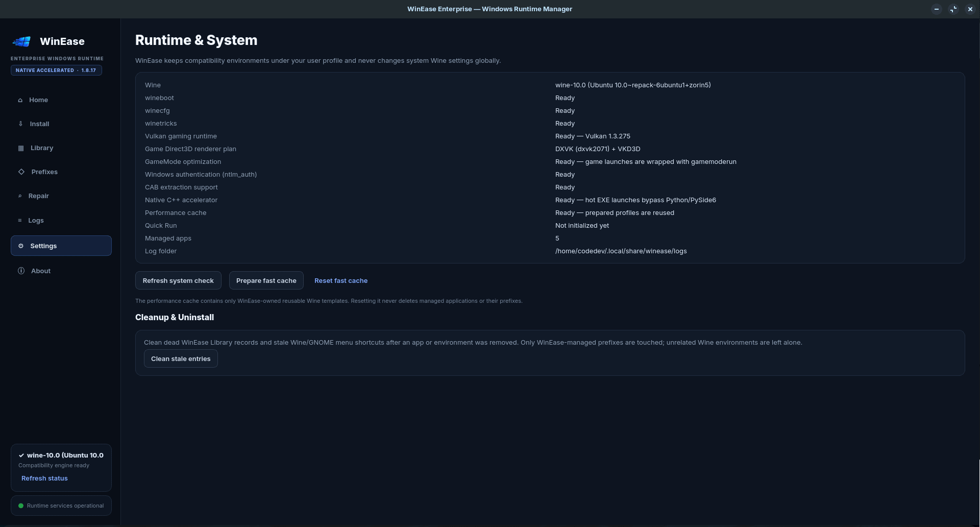The image size is (980, 527).
Task: Click the NATIVE ACCELERATED 1.8.17 badge
Action: tap(56, 70)
